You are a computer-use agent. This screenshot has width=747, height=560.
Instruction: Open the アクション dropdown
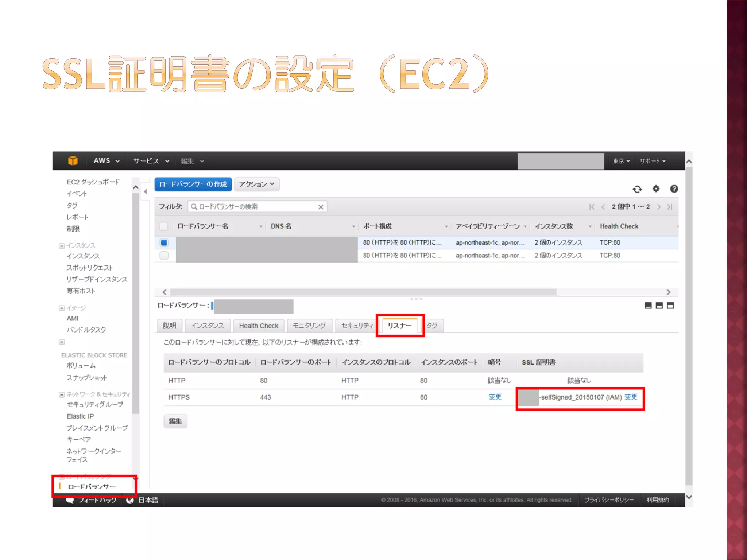click(256, 184)
